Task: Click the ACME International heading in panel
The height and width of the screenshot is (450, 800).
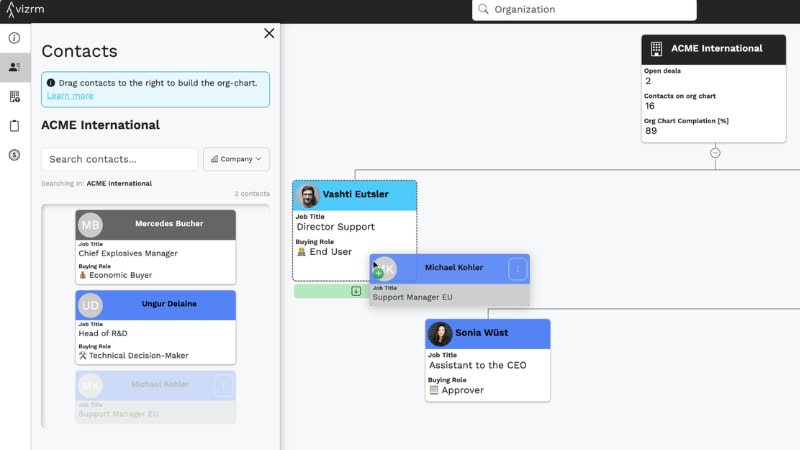Action: 101,125
